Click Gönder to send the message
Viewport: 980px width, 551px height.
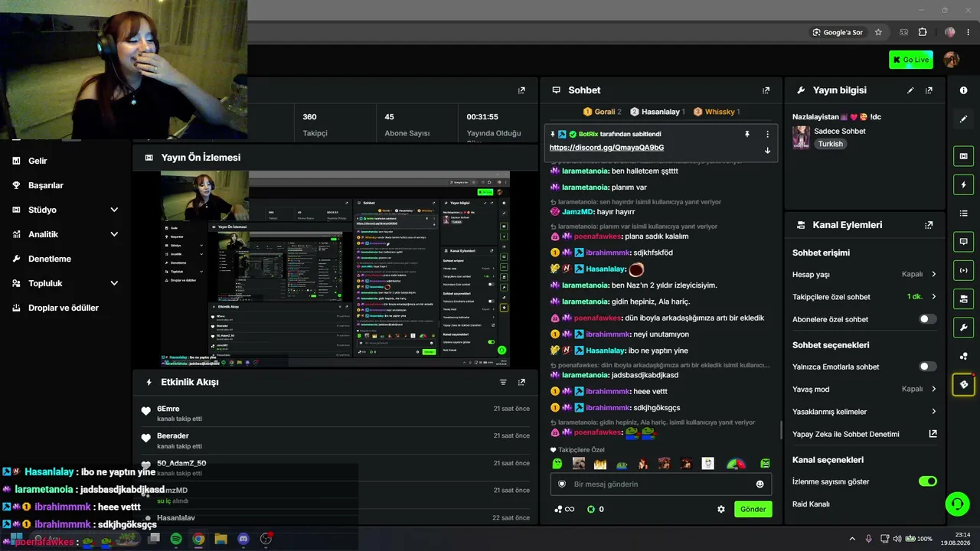coord(753,509)
